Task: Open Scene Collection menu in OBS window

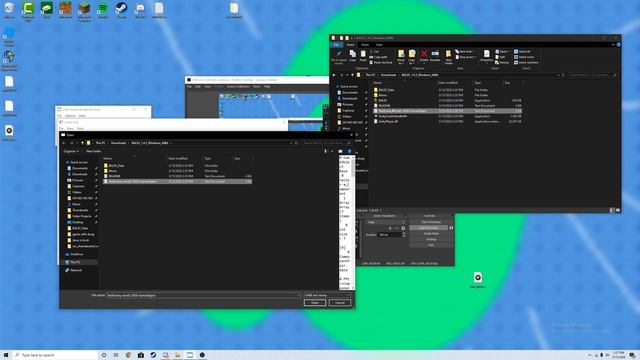Action: pos(238,87)
